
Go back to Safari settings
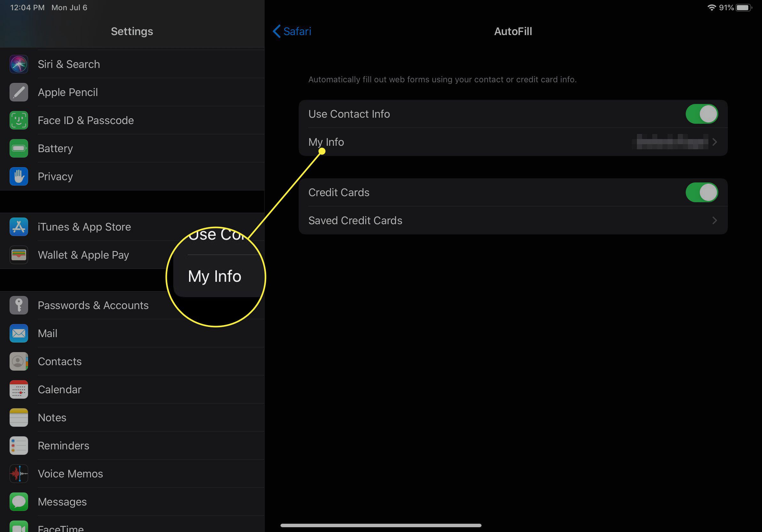[x=292, y=31]
